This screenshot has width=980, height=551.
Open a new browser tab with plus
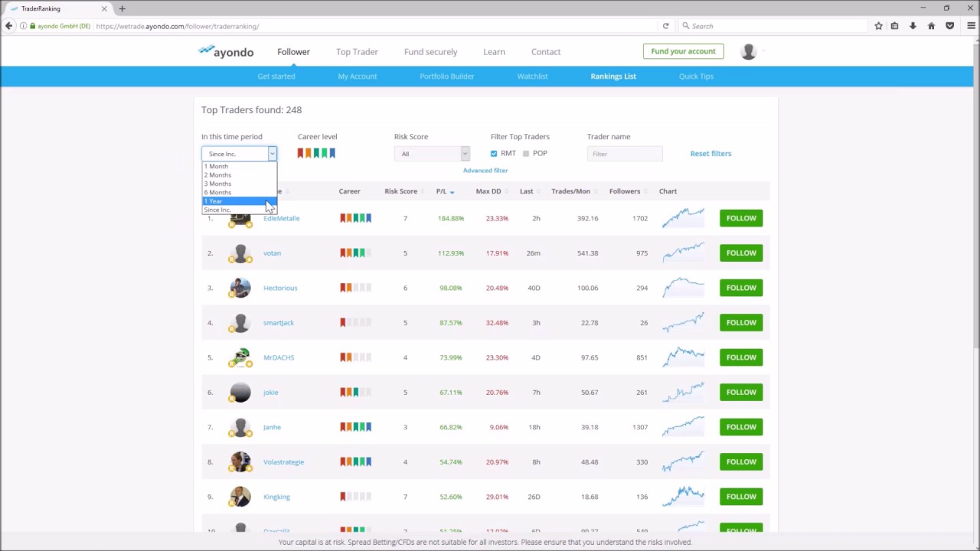tap(122, 8)
